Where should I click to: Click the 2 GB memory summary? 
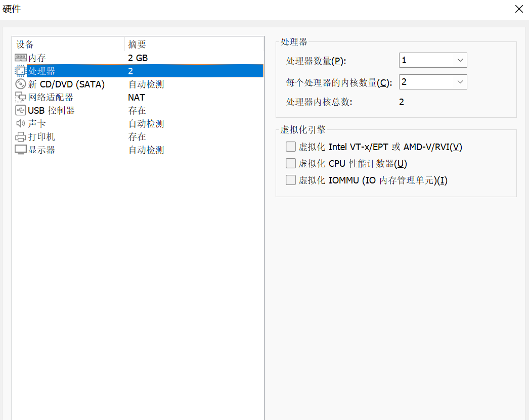[x=138, y=58]
